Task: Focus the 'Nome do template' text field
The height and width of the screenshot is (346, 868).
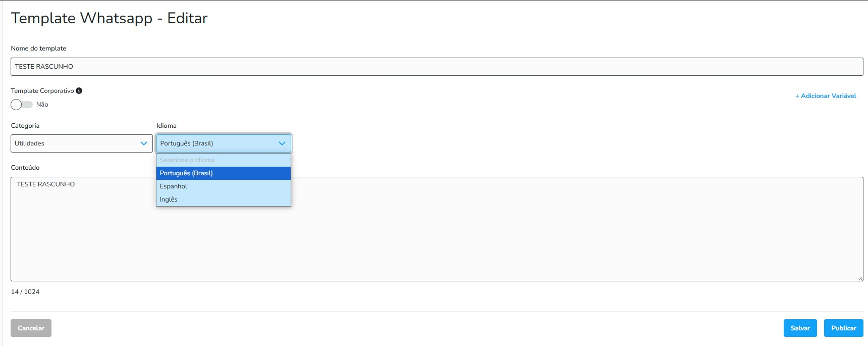Action: 437,67
